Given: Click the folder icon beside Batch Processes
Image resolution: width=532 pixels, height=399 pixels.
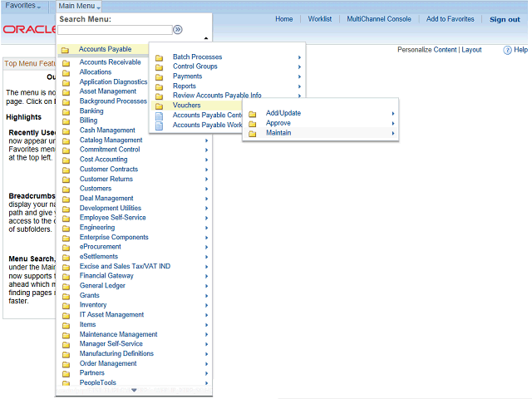Looking at the screenshot, I should point(159,57).
